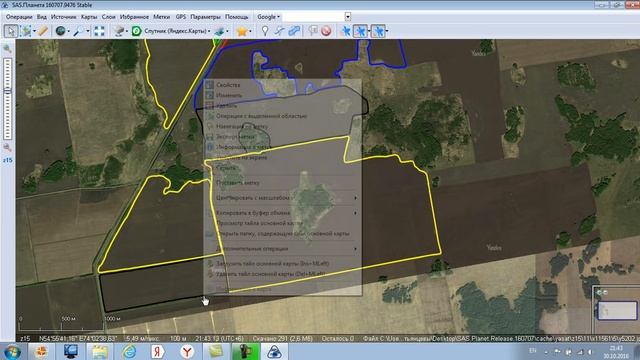The image size is (640, 360).
Task: Expand the selection tool dropdown arrow
Action: point(34,31)
